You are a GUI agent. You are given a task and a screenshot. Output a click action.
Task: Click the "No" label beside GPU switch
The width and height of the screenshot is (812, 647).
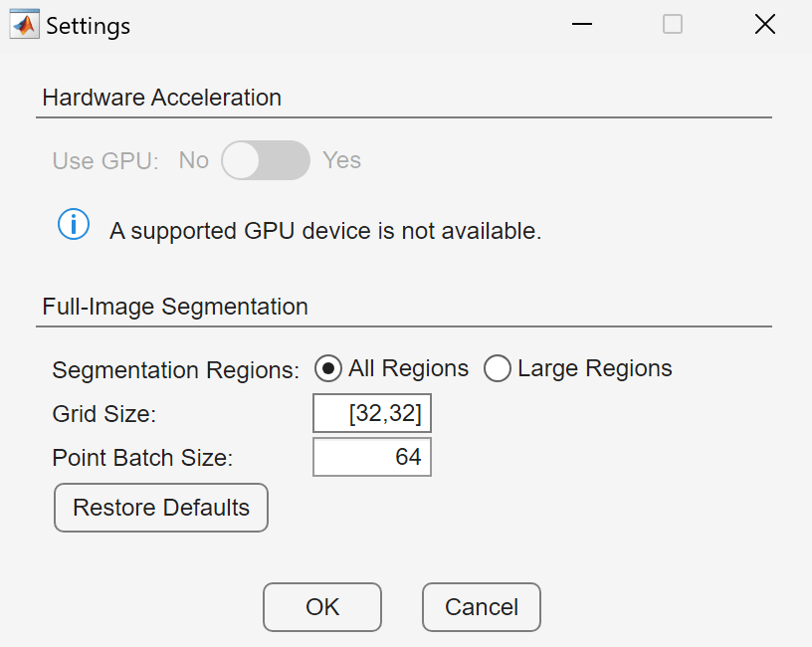[194, 160]
